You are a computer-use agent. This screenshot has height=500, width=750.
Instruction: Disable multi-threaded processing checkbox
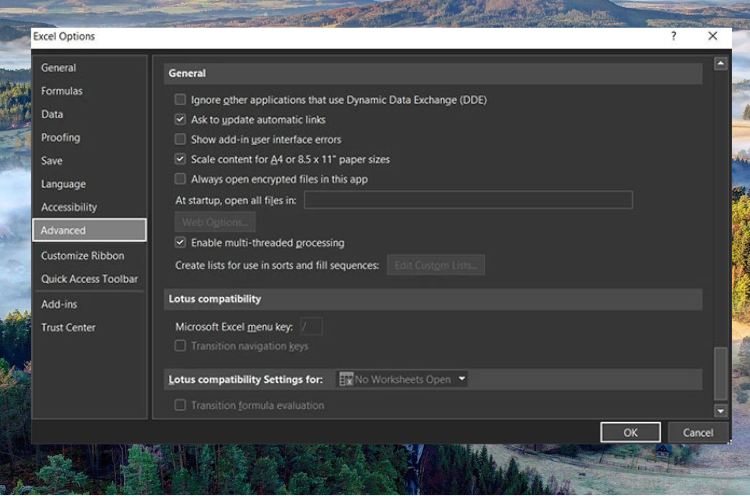coord(180,243)
